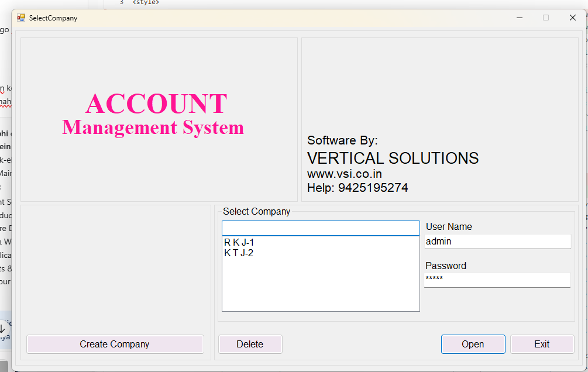The height and width of the screenshot is (372, 588).
Task: Click the Management System heading
Action: [153, 128]
